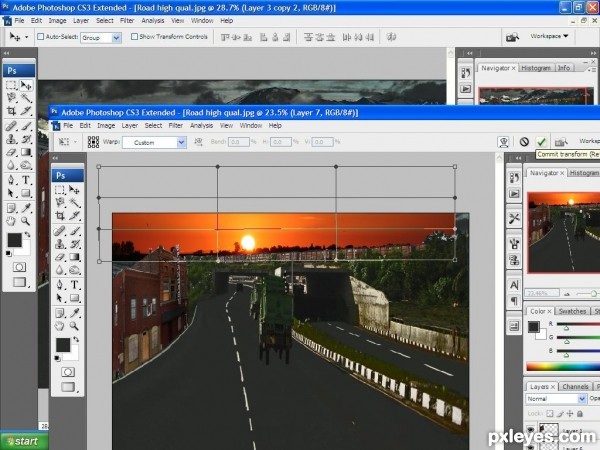This screenshot has width=600, height=450.
Task: Select the Brush tool in the inner toolbox
Action: (x=74, y=231)
